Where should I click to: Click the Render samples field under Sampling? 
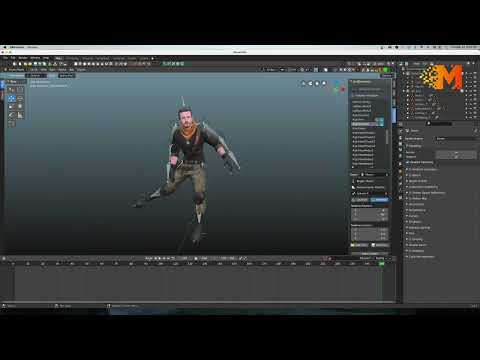[456, 153]
